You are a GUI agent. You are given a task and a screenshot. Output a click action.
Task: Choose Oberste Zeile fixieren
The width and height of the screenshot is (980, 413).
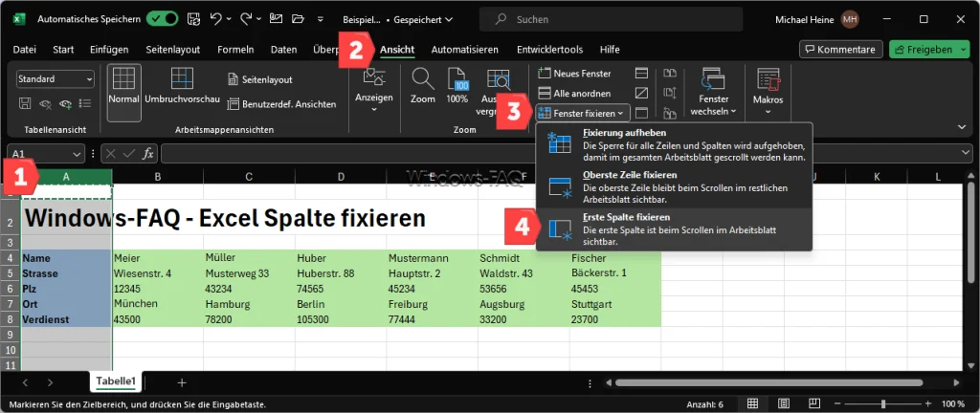tap(674, 185)
